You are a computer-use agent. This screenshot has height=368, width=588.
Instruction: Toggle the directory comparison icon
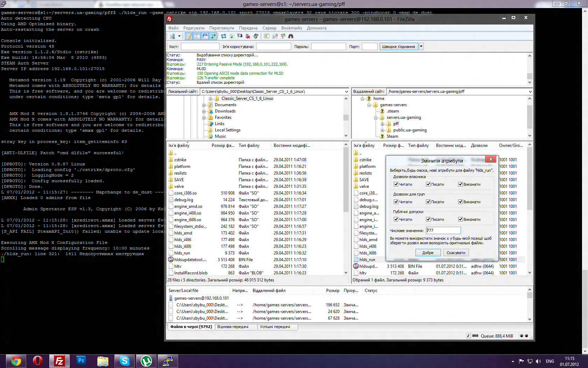pos(275,36)
